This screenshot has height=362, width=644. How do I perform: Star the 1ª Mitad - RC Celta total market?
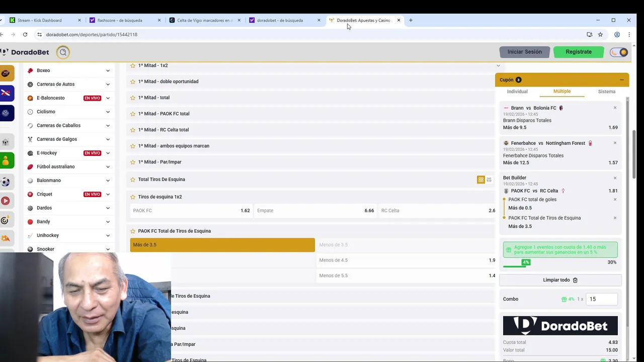133,130
